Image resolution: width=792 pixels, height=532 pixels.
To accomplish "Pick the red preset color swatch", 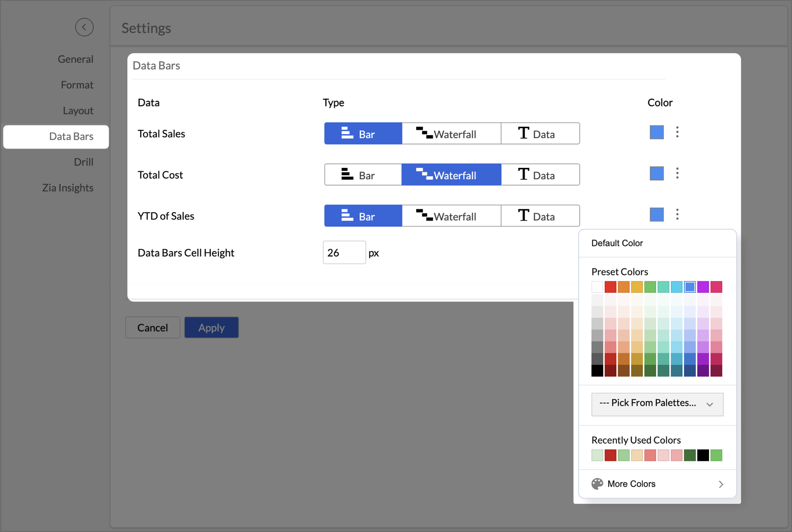I will [610, 287].
